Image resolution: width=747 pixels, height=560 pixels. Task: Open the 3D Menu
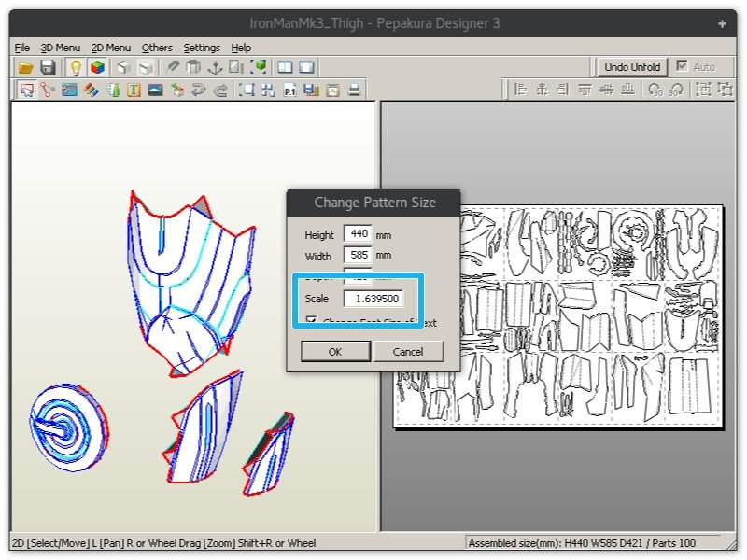point(60,48)
